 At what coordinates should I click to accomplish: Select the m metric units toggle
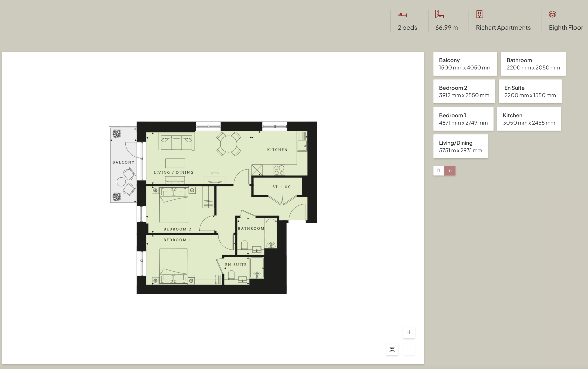click(449, 170)
